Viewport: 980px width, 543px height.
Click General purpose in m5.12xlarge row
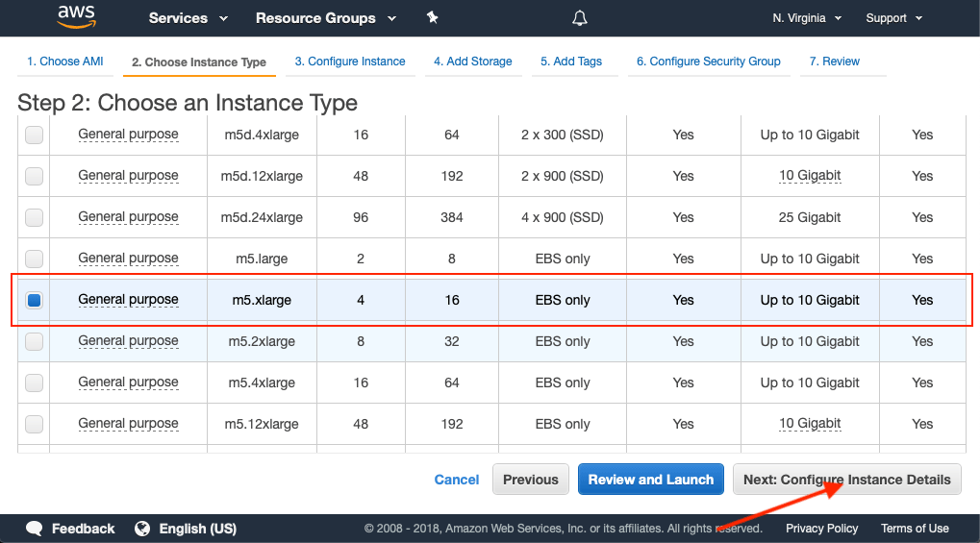pos(128,424)
